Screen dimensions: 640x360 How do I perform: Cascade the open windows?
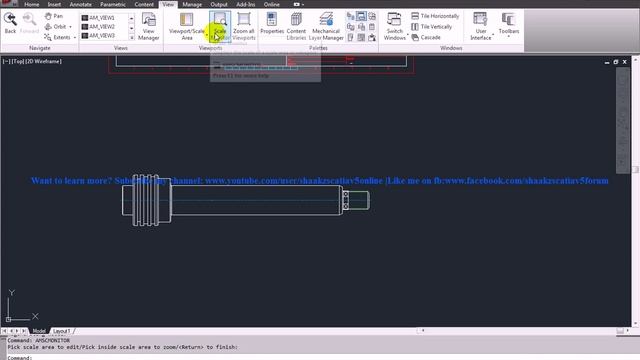pyautogui.click(x=426, y=37)
